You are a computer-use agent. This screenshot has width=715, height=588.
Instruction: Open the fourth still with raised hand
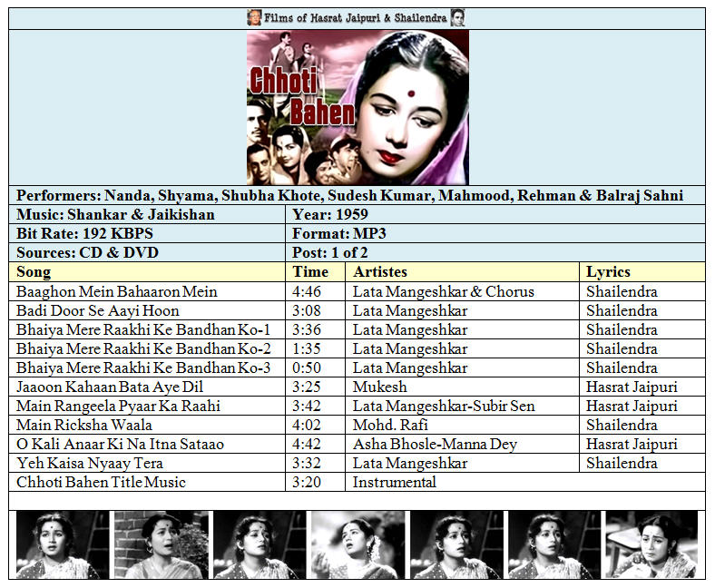[x=358, y=545]
